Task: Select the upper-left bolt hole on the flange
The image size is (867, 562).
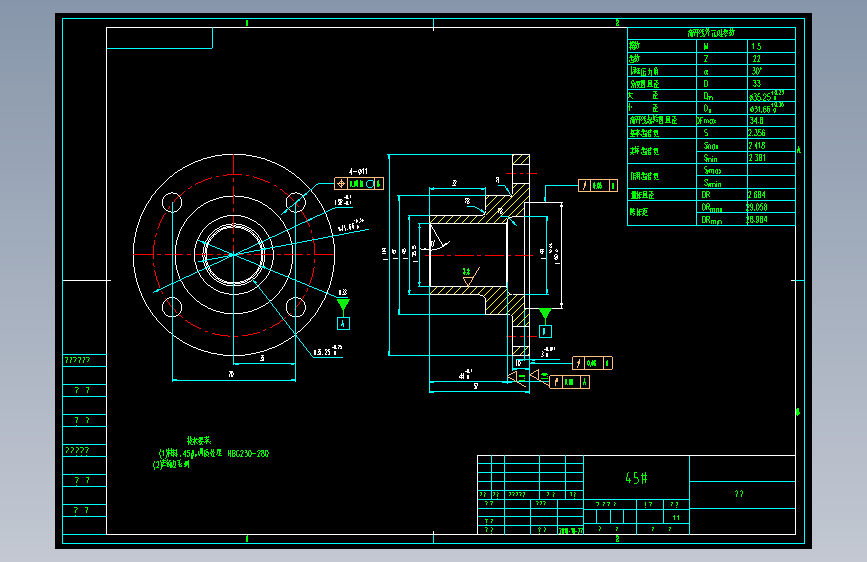Action: 172,202
